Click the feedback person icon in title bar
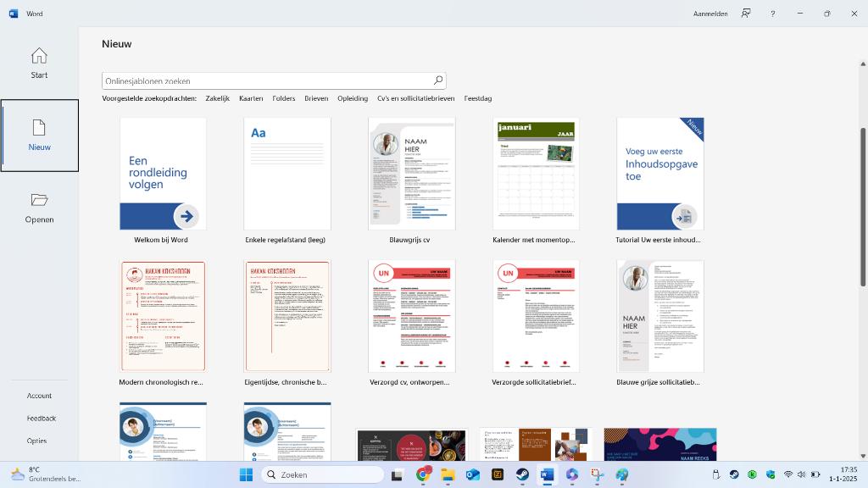The image size is (868, 488). (746, 14)
